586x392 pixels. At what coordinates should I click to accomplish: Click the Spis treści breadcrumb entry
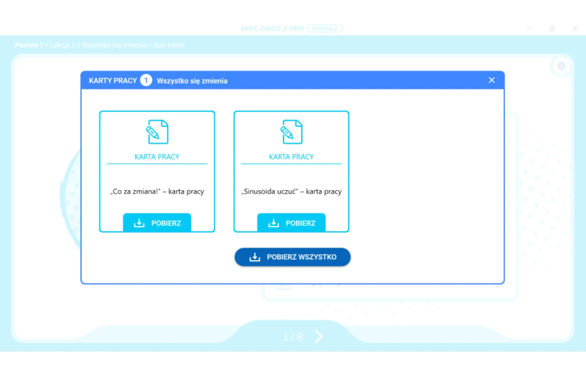coord(168,45)
